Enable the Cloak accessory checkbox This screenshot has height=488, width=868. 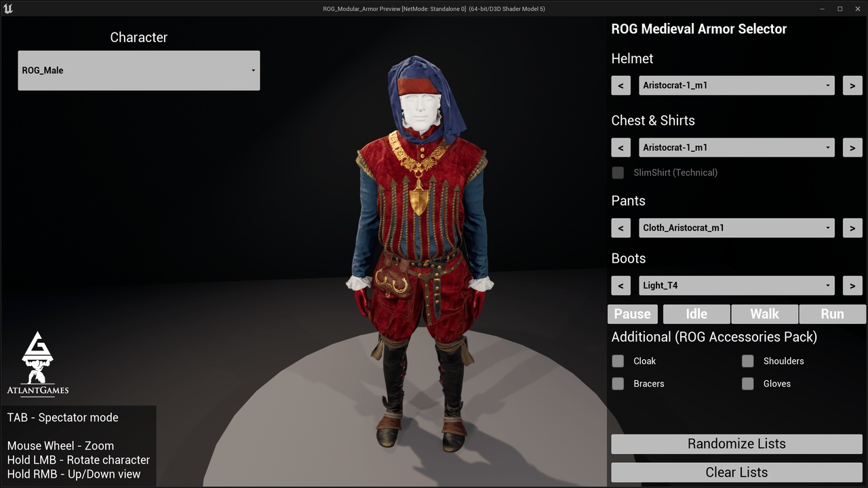(618, 361)
